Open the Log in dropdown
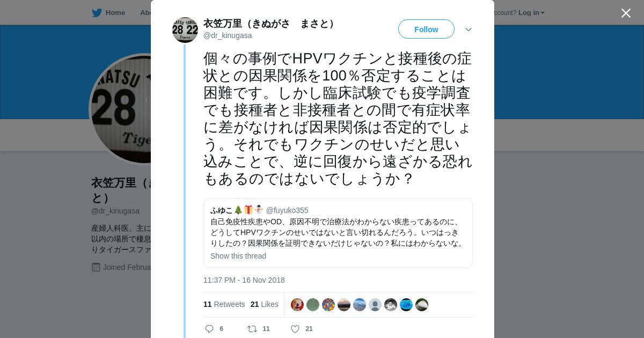Screen dimensions: 644x338 [x=531, y=12]
